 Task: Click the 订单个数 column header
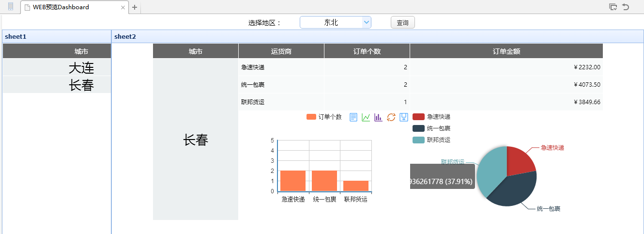pyautogui.click(x=367, y=51)
